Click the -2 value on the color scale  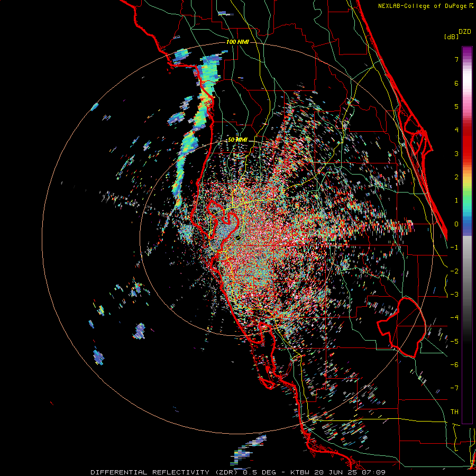(x=454, y=271)
